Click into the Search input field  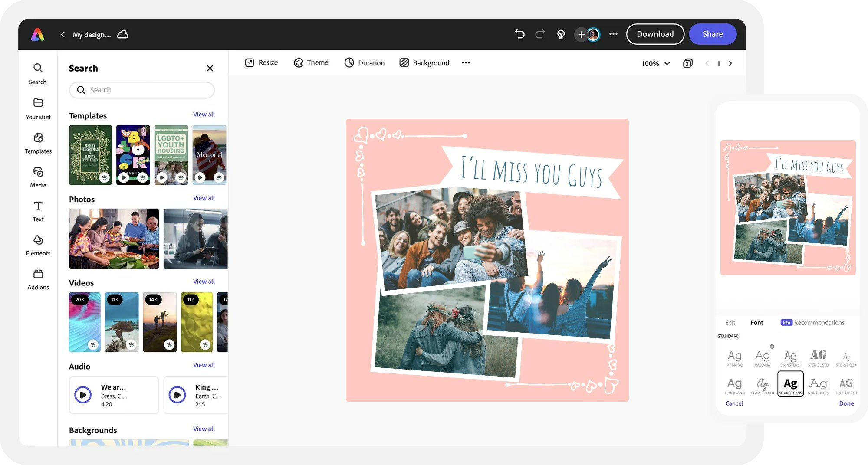(x=142, y=90)
